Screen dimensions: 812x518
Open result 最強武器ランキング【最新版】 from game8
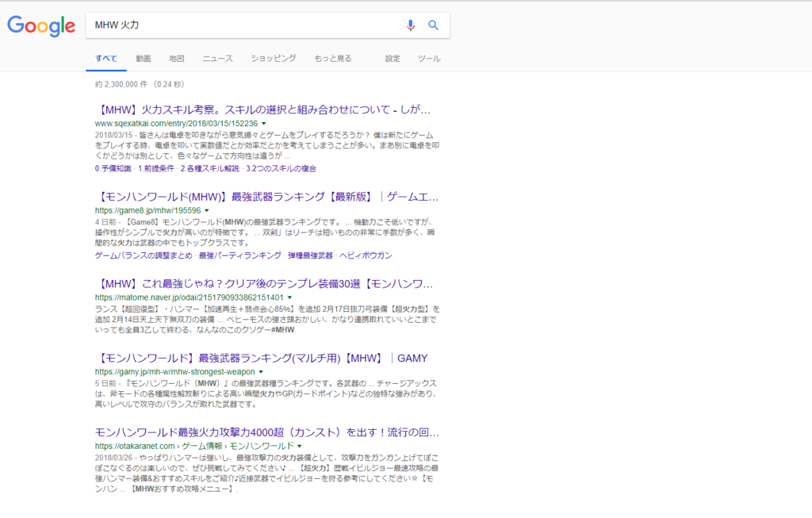[266, 197]
